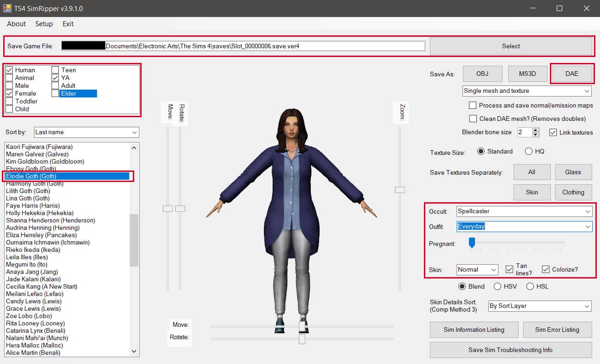
Task: Click the vertical Rotate slider thumb
Action: pos(180,209)
